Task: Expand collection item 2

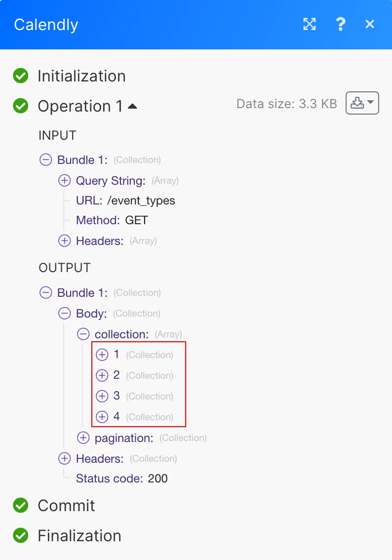Action: click(102, 376)
